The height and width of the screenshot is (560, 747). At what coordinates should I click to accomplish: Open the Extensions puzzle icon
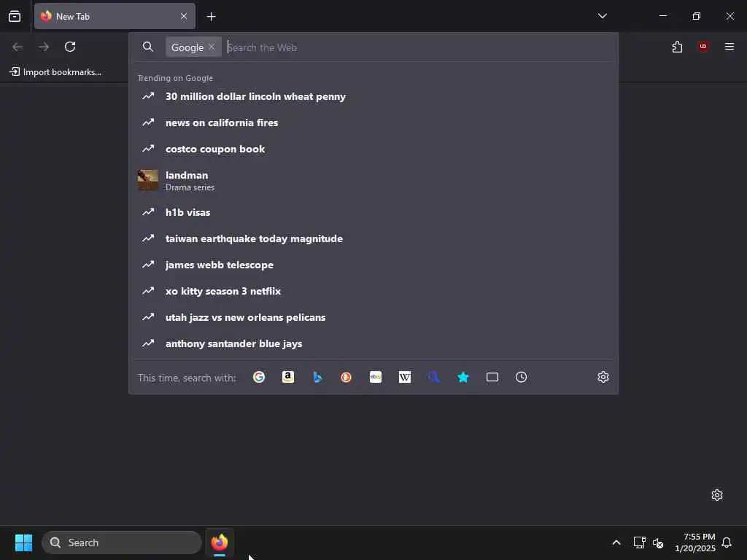677,47
